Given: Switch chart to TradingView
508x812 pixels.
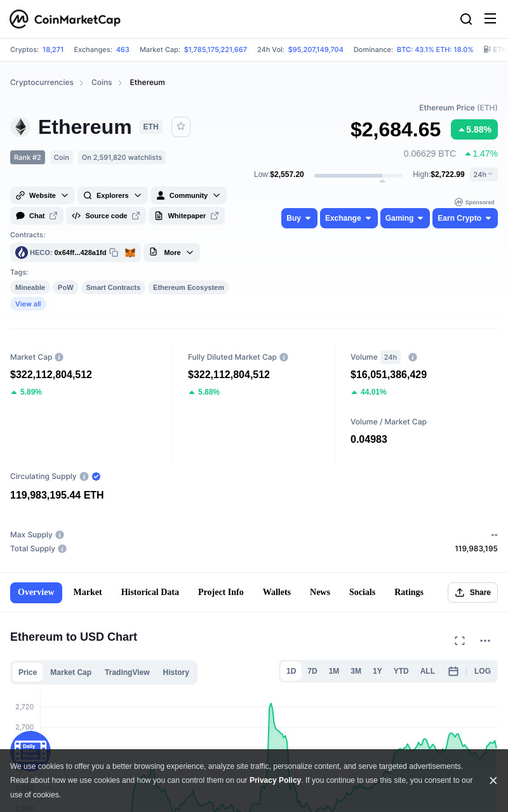Looking at the screenshot, I should (127, 672).
